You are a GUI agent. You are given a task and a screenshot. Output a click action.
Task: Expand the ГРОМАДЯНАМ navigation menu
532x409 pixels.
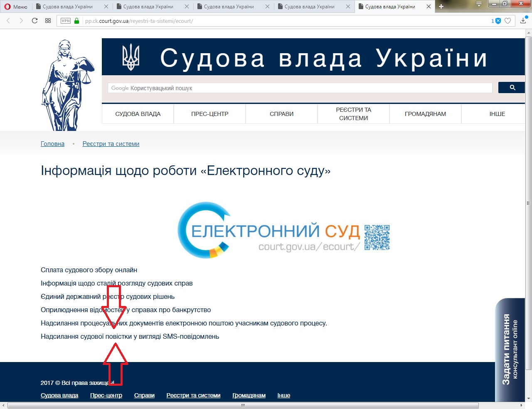click(425, 114)
